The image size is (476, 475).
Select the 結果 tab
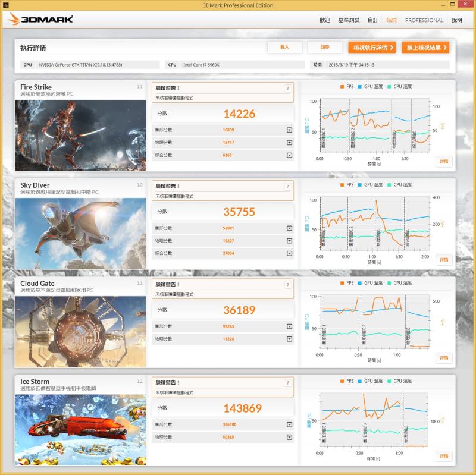coord(392,20)
